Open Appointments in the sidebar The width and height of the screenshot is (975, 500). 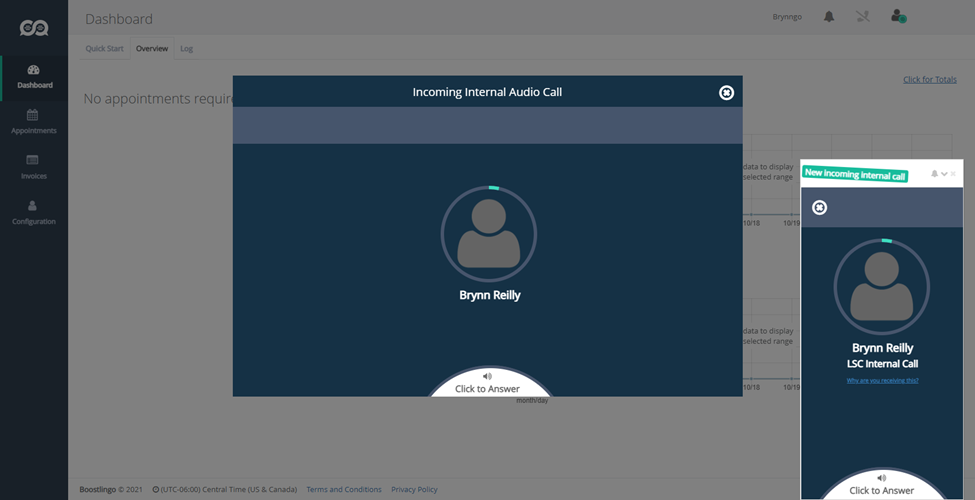click(x=34, y=122)
